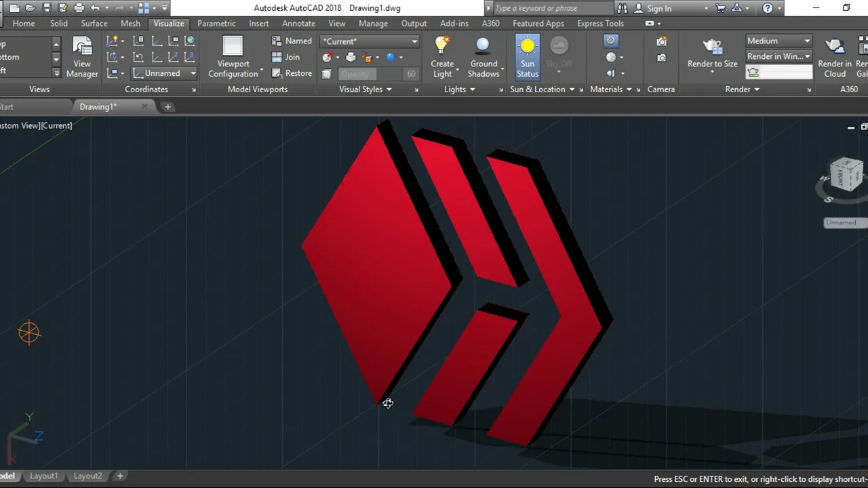Image resolution: width=868 pixels, height=488 pixels.
Task: Select the Parametric ribbon tab
Action: tap(216, 23)
